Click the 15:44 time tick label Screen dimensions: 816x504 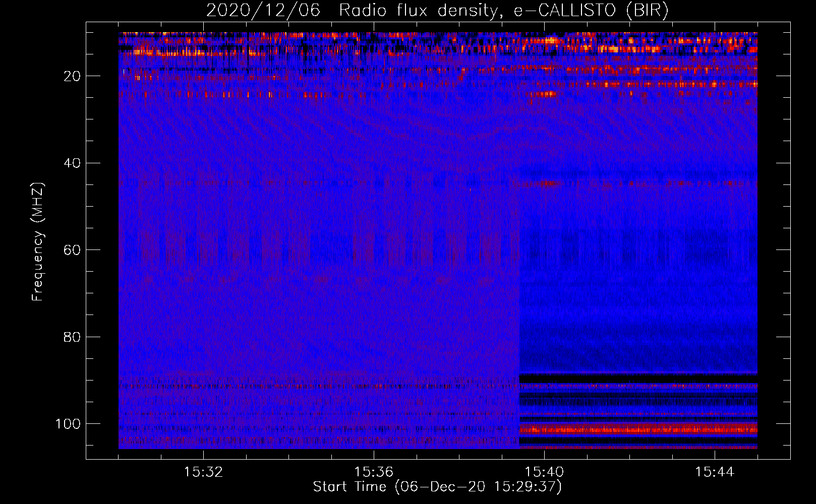click(715, 472)
